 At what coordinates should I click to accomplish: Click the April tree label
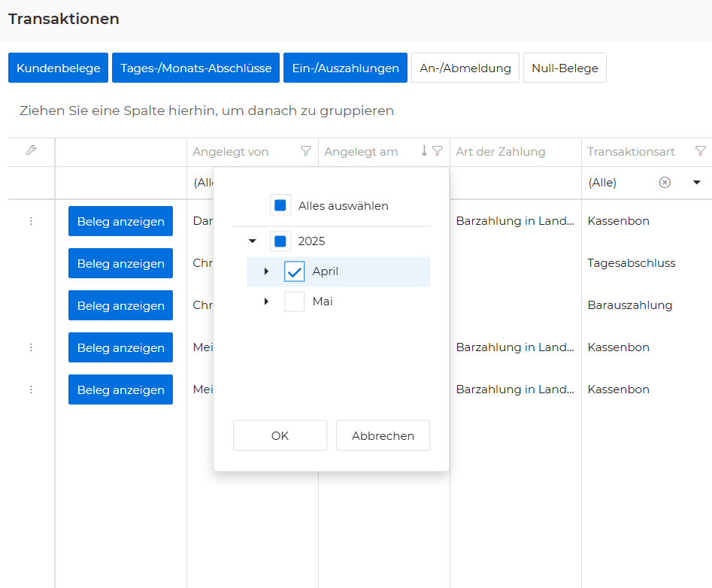click(x=325, y=271)
